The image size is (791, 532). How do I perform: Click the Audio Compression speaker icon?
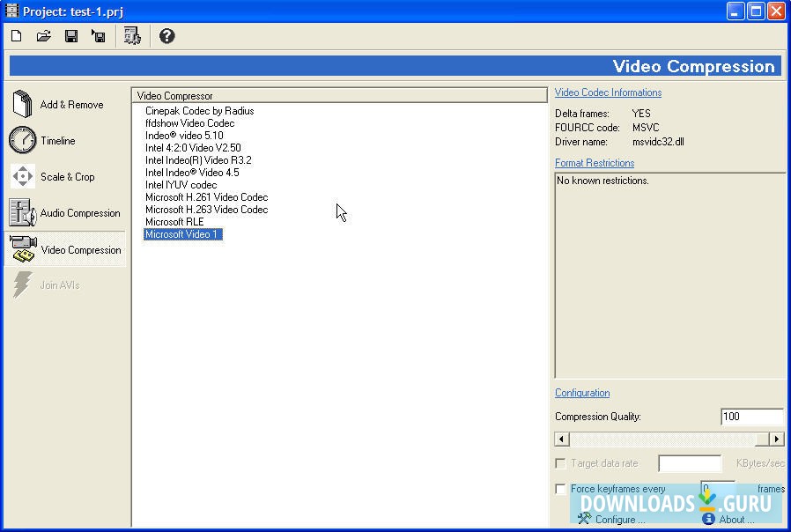click(23, 212)
